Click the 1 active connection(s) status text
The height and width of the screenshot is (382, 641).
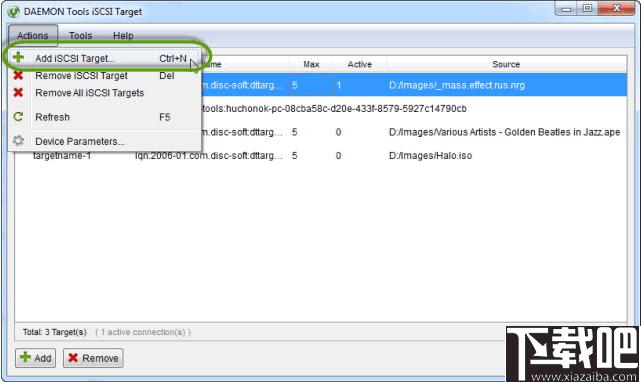pos(143,332)
